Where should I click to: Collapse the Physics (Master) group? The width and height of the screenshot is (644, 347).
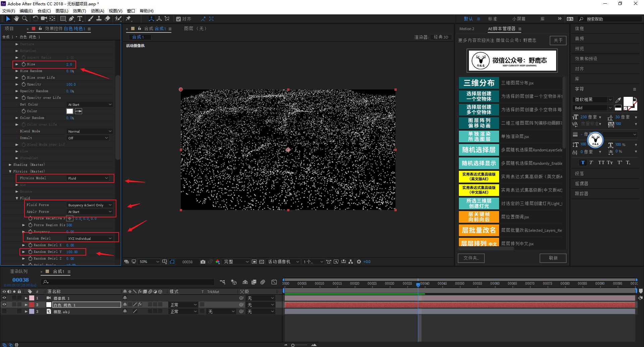pos(10,171)
